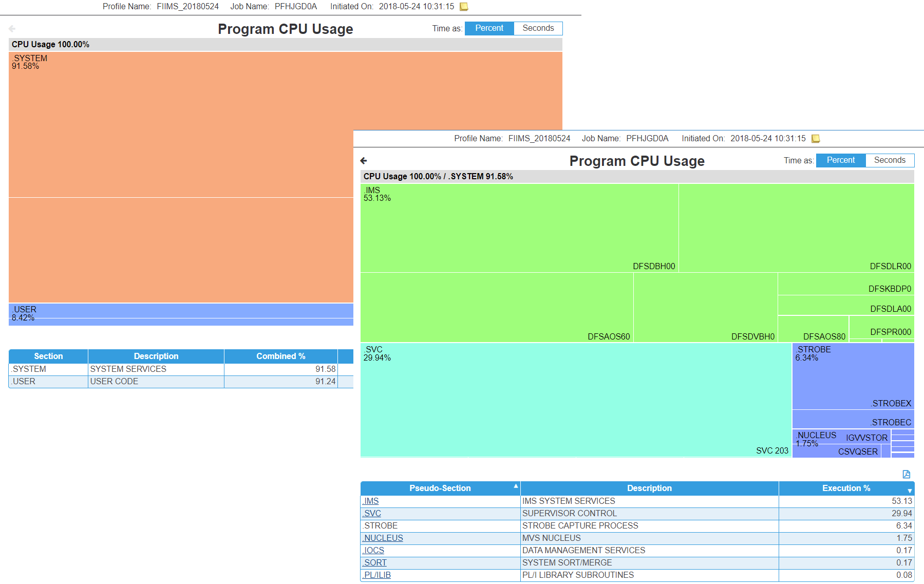Click the back arrow in the background CPU Usage view
The width and height of the screenshot is (924, 584).
(x=12, y=29)
